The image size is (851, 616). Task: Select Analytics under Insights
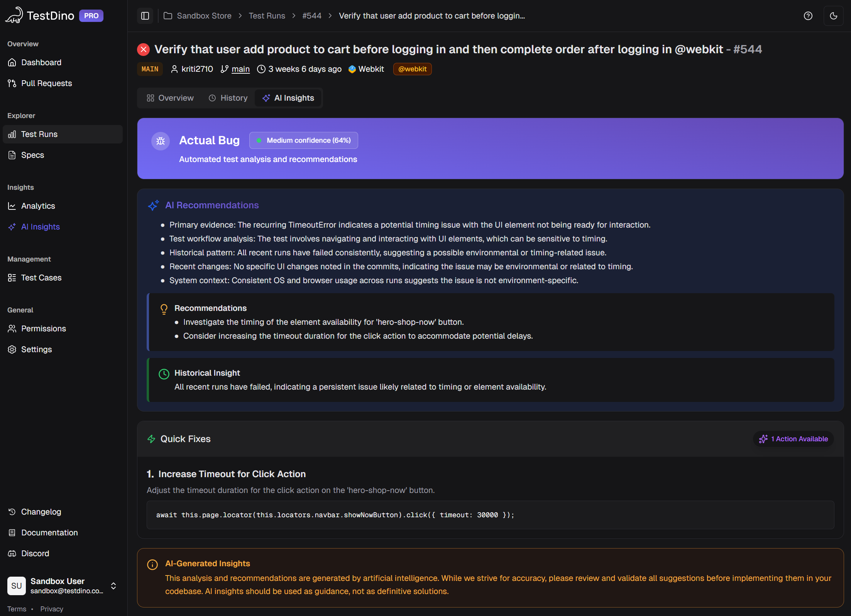pos(38,206)
